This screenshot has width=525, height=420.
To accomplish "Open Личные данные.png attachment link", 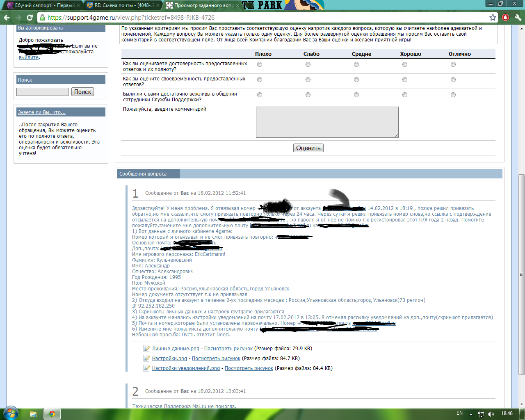I will click(176, 349).
